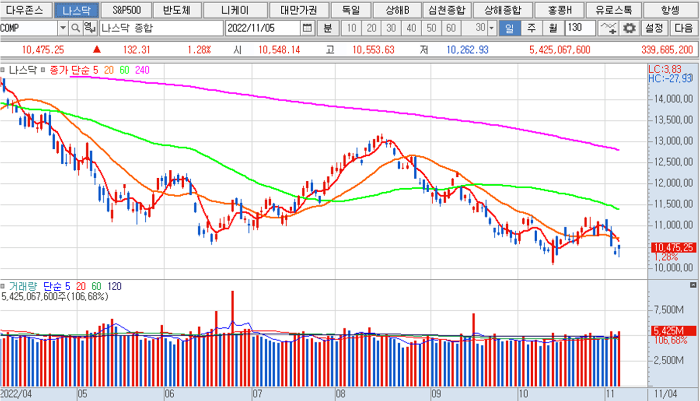Click the 2022/11/05 date field
The width and height of the screenshot is (700, 401).
point(263,28)
